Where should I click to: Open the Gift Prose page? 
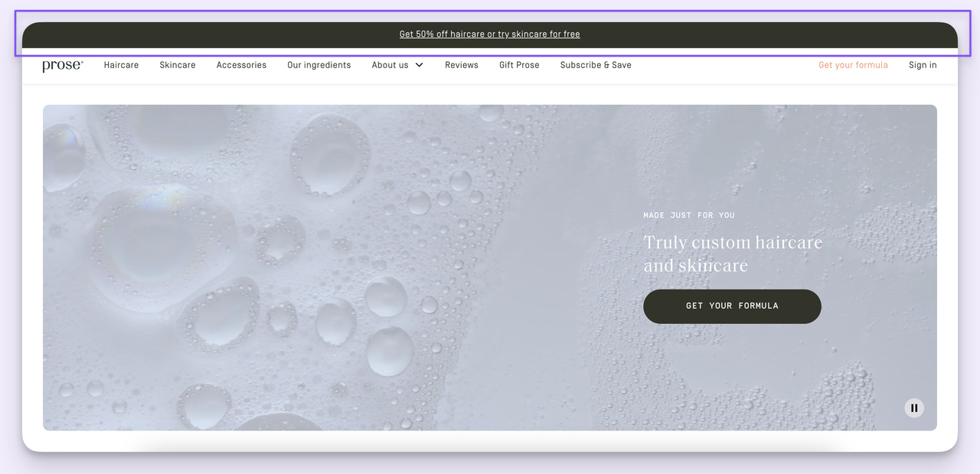coord(519,65)
